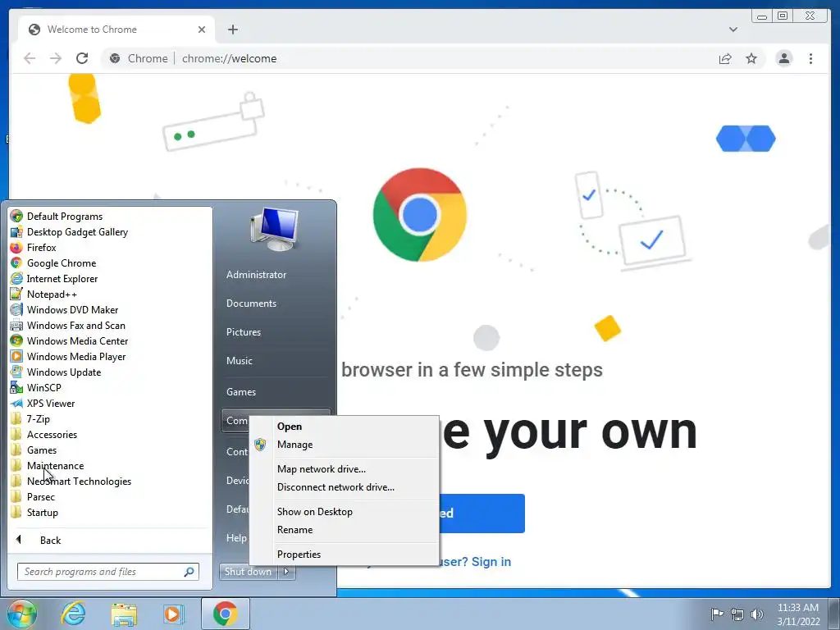Go back in Chrome

[x=30, y=58]
